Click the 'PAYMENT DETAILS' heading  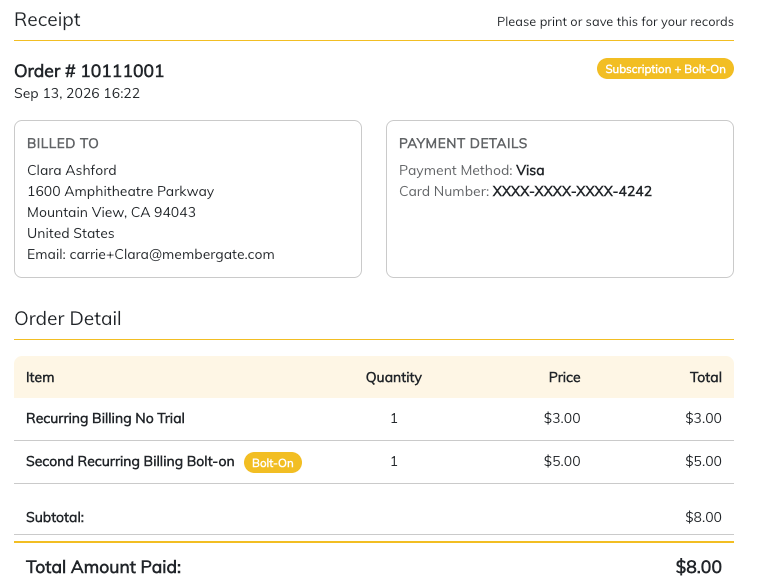coord(463,143)
